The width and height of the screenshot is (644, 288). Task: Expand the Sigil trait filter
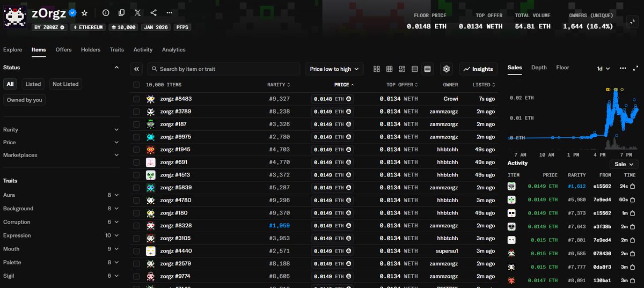coord(61,276)
